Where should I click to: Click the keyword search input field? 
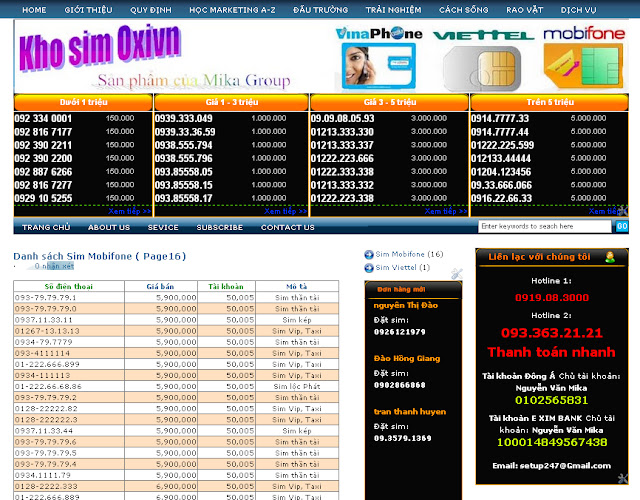tap(544, 226)
